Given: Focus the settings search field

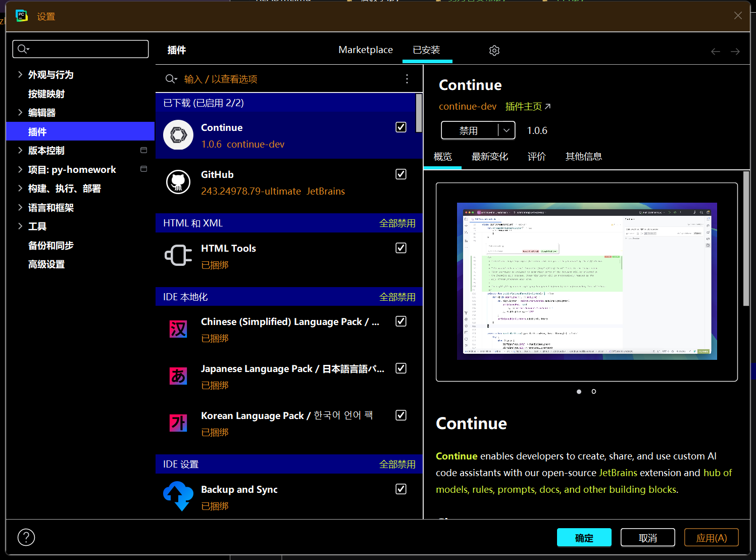Looking at the screenshot, I should [x=81, y=49].
